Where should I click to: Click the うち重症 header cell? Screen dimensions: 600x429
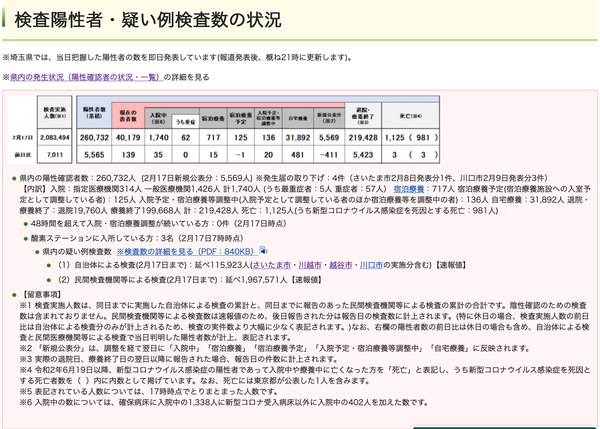pos(186,122)
